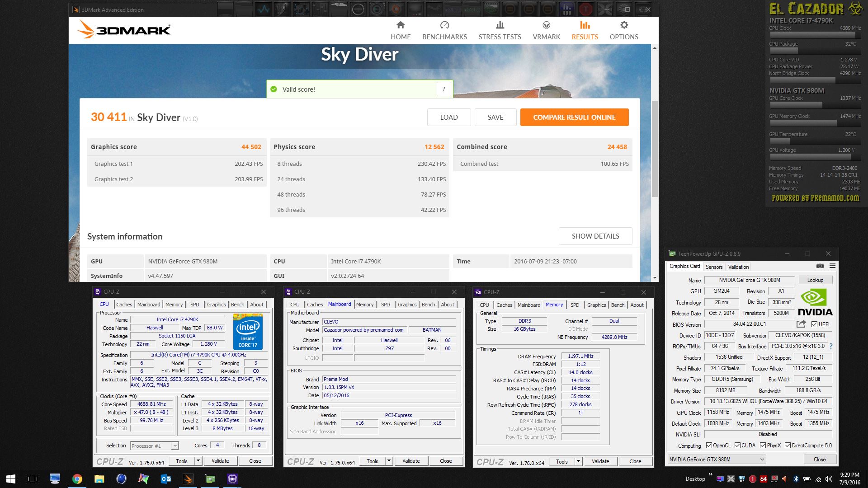
Task: Click the Graphics score 44 502 value
Action: coord(251,147)
